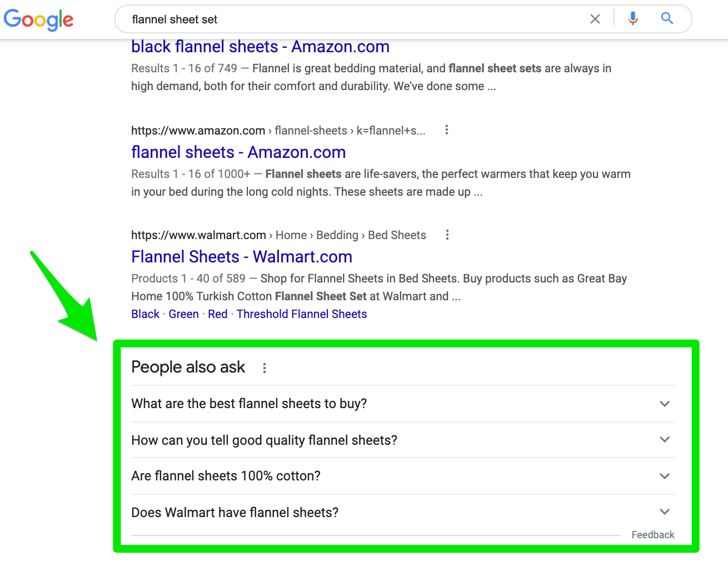
Task: Select the 'Black' refinement under the Walmart result
Action: coord(145,314)
